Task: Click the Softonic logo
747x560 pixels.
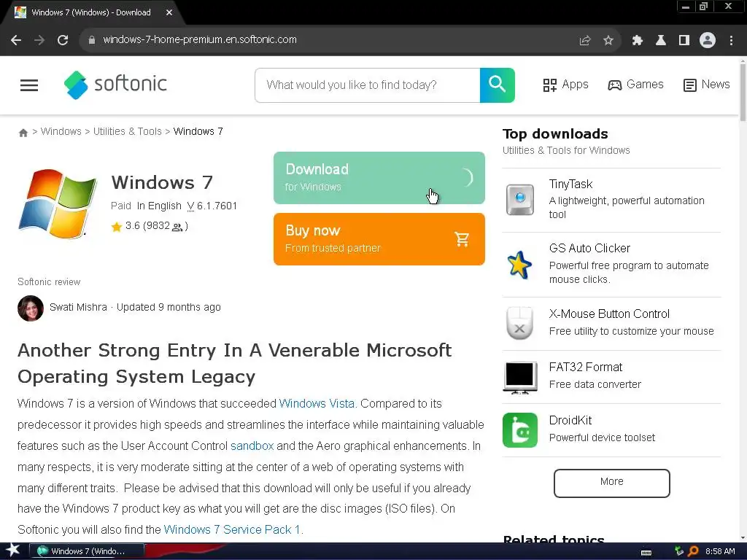Action: tap(115, 85)
